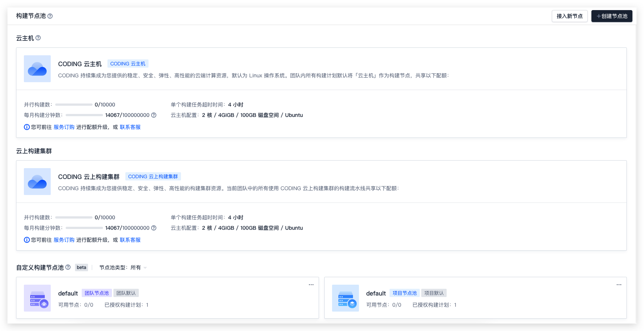Open 服务订购 link in 云上构建集群 section

pos(64,240)
